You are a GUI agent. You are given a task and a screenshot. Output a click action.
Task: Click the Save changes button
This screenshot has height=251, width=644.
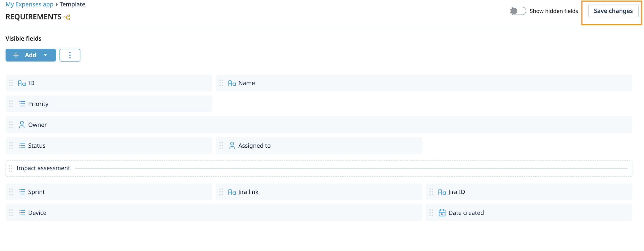click(613, 11)
